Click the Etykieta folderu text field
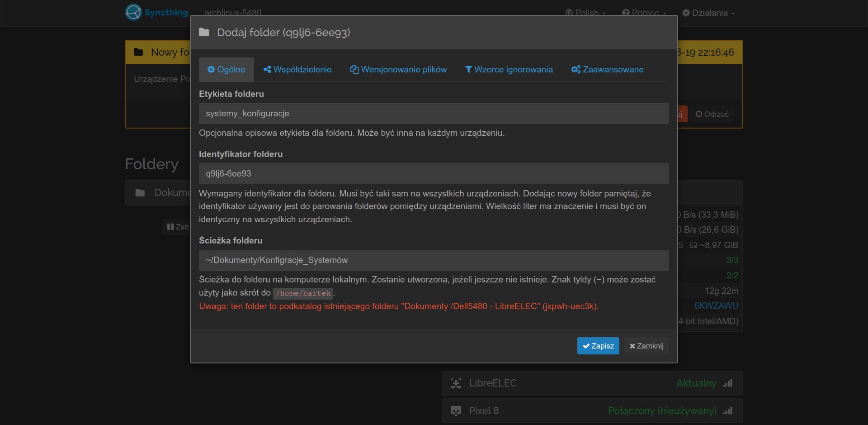This screenshot has width=868, height=425. (434, 114)
